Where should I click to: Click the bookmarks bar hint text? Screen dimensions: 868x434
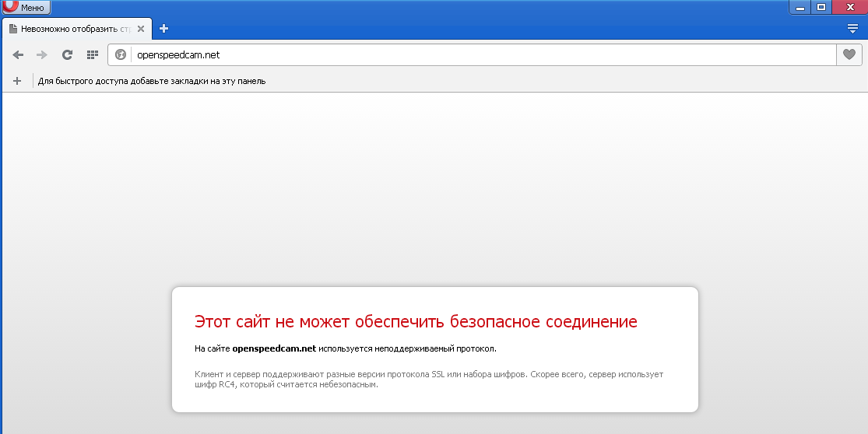coord(152,81)
